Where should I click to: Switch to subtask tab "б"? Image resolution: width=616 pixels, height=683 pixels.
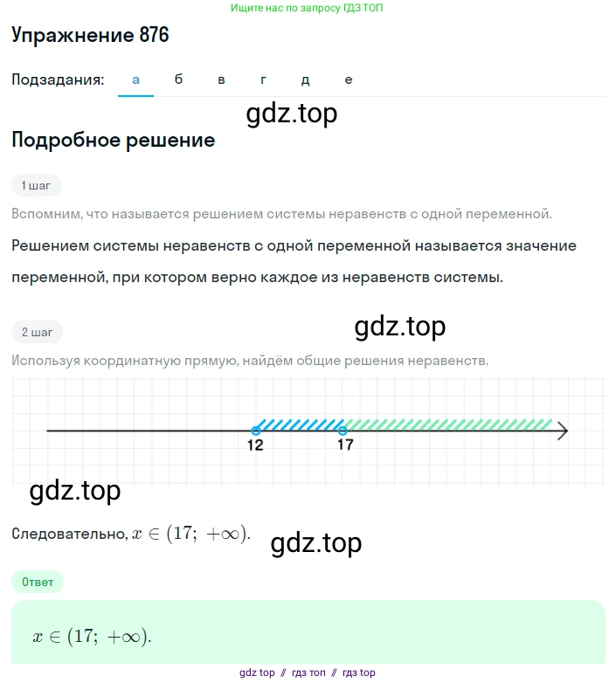coord(178,79)
